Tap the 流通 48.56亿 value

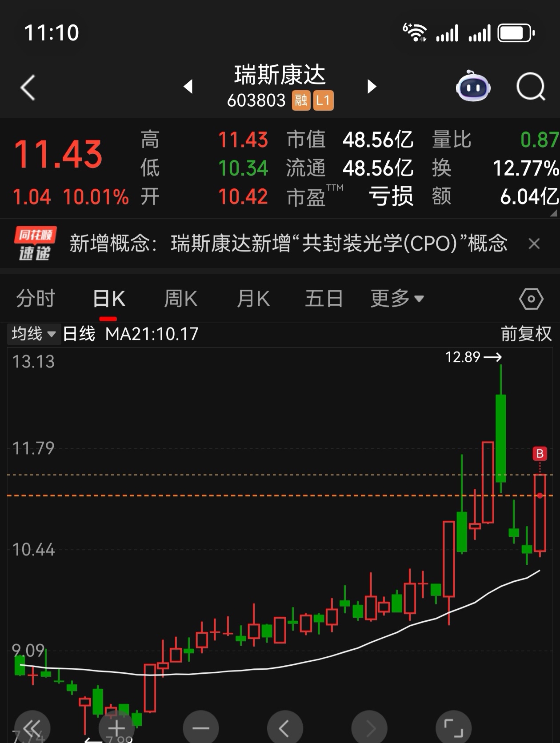[x=378, y=168]
